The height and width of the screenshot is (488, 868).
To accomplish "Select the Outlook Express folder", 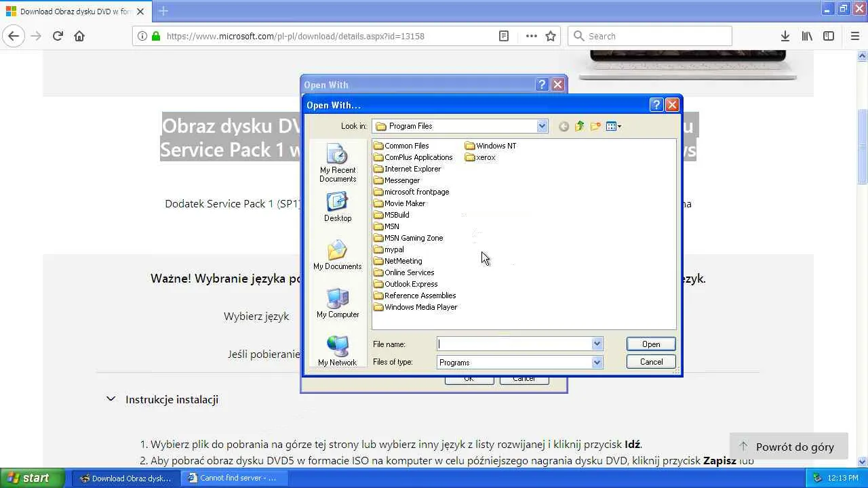I will pyautogui.click(x=406, y=284).
